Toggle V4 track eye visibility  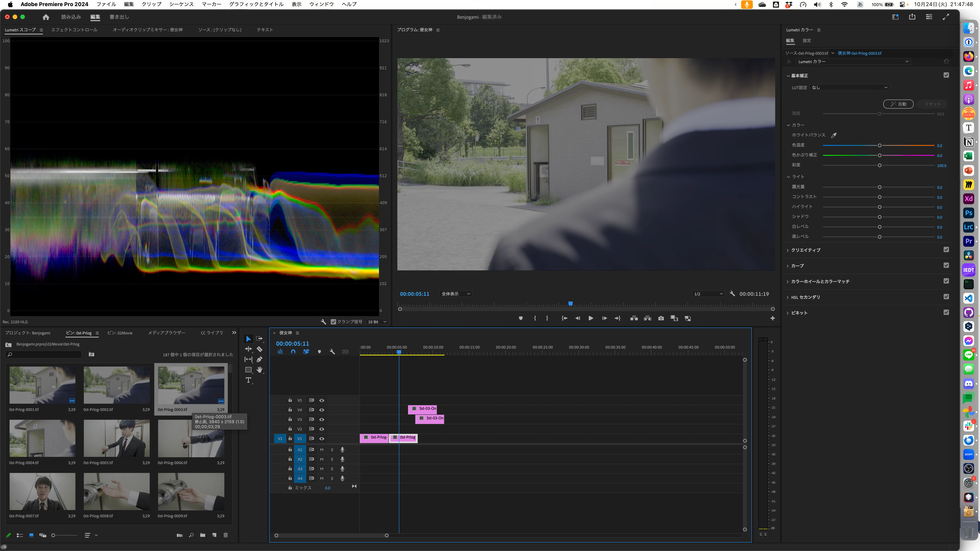[322, 410]
